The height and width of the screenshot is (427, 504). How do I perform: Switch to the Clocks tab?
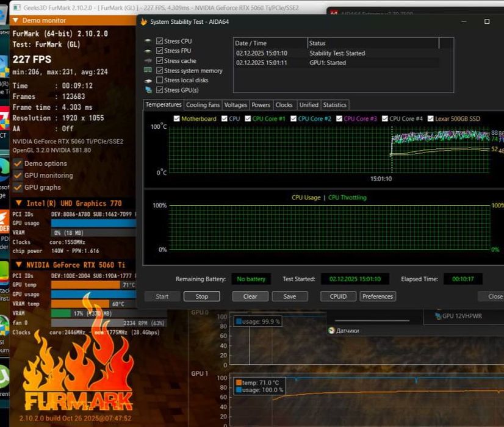[x=284, y=105]
